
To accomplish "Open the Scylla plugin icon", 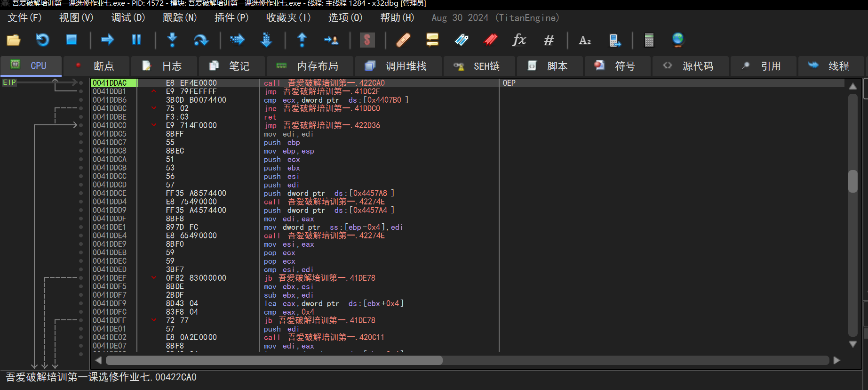I will coord(367,40).
